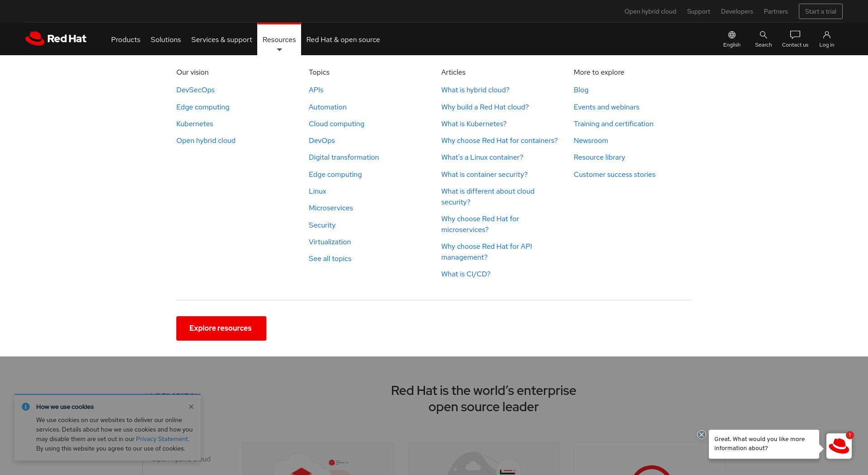Open the Red Hat chatbot icon
868x475 pixels.
click(839, 446)
